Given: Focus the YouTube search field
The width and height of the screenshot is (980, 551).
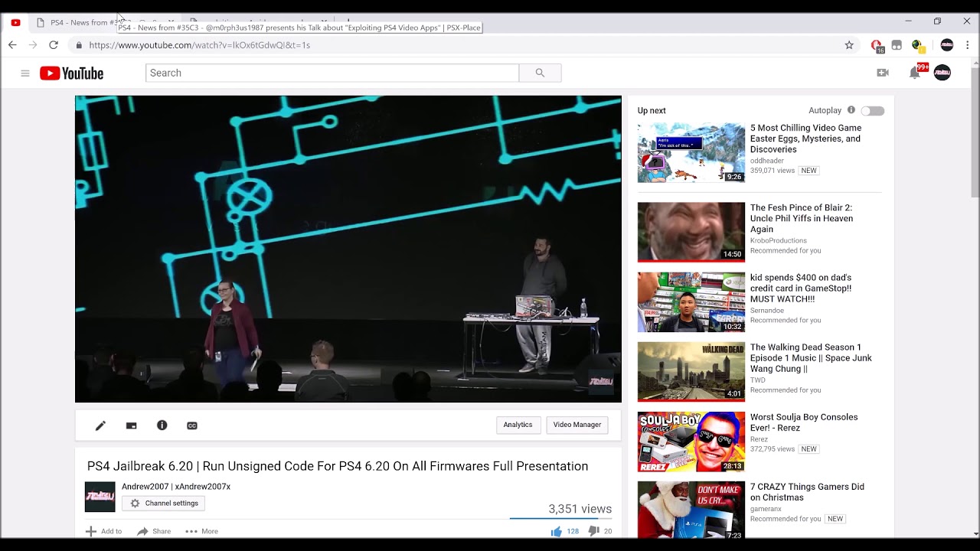Looking at the screenshot, I should pos(332,73).
